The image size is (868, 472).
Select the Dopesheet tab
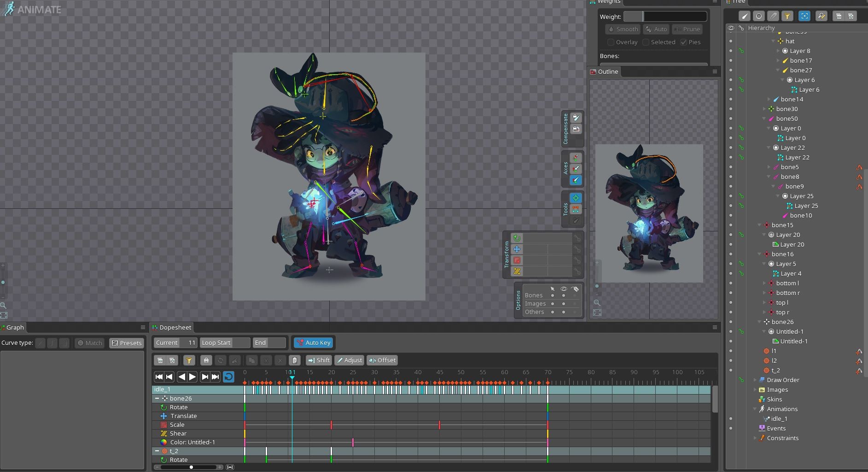pyautogui.click(x=175, y=327)
